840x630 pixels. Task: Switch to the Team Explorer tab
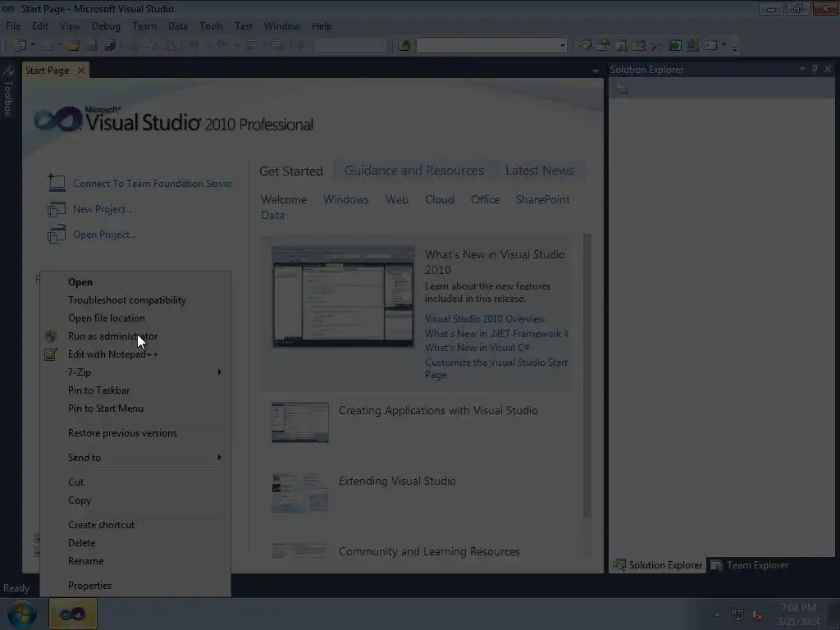[750, 565]
